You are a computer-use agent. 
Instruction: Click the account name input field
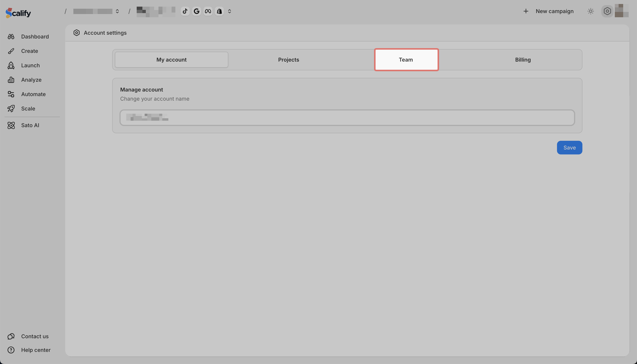[x=347, y=117]
